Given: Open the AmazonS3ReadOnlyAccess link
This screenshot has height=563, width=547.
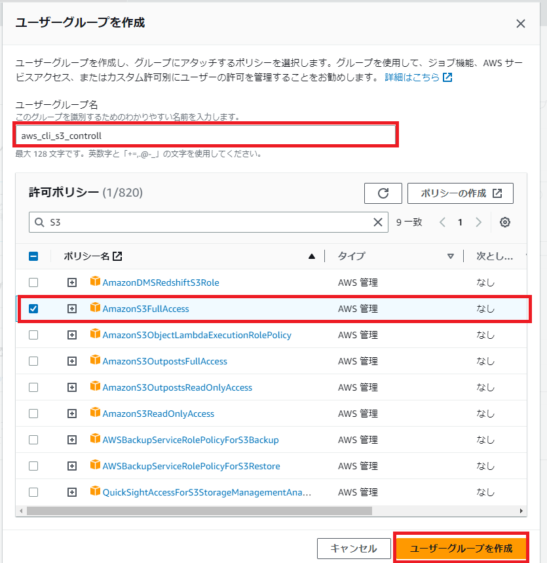Looking at the screenshot, I should point(158,414).
